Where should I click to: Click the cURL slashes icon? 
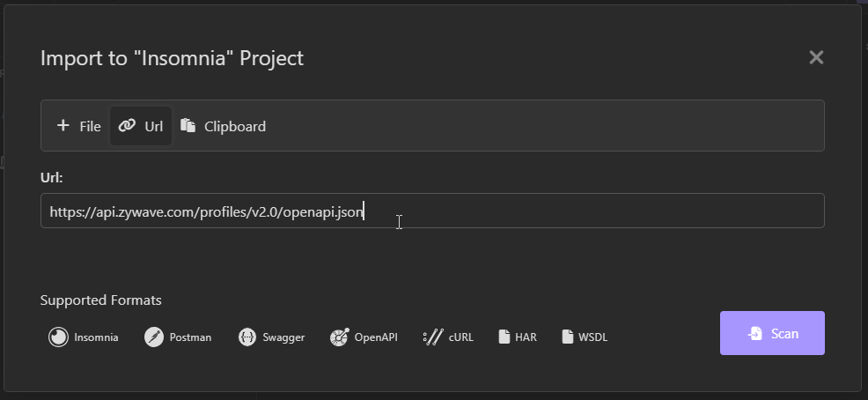pyautogui.click(x=433, y=337)
